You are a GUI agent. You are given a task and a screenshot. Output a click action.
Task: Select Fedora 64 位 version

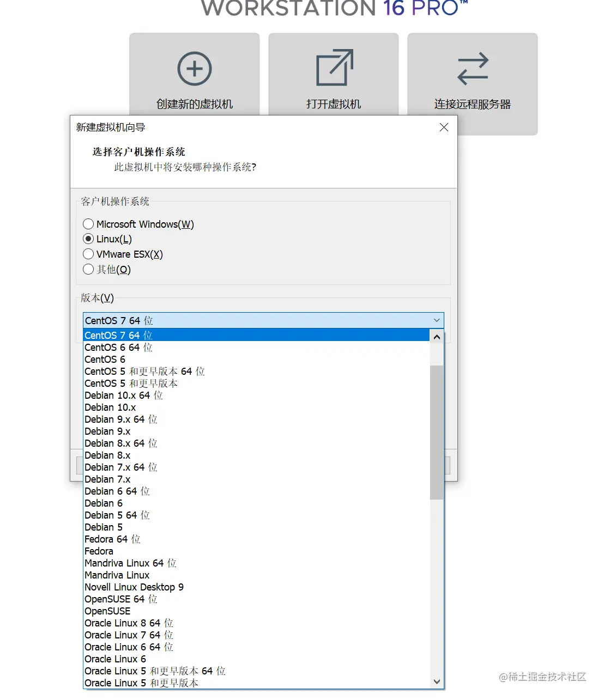256,539
